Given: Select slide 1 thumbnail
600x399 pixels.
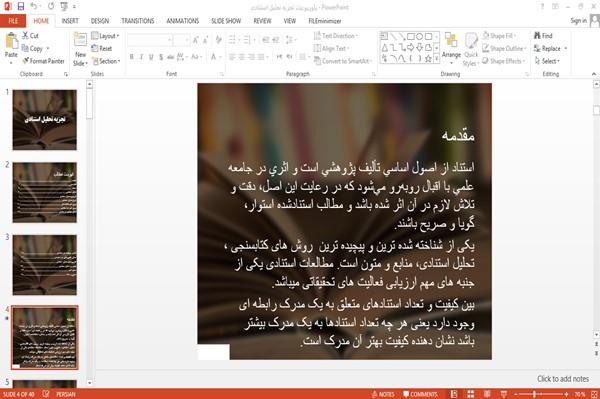Looking at the screenshot, I should 44,120.
